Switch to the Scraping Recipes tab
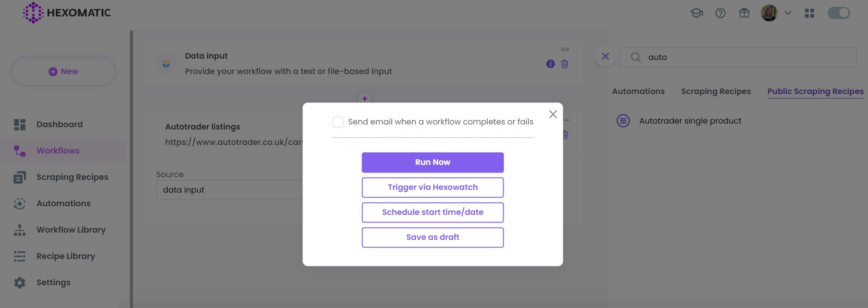The height and width of the screenshot is (308, 868). point(716,91)
